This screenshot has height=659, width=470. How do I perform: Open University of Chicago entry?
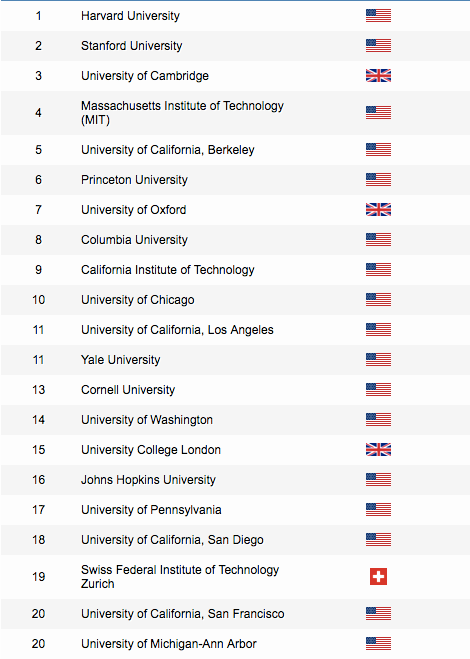click(x=137, y=300)
